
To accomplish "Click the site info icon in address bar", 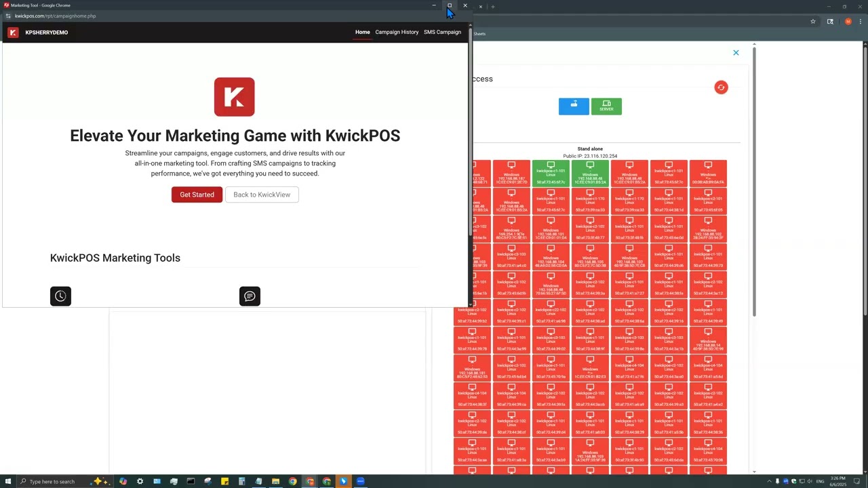I will [x=8, y=16].
